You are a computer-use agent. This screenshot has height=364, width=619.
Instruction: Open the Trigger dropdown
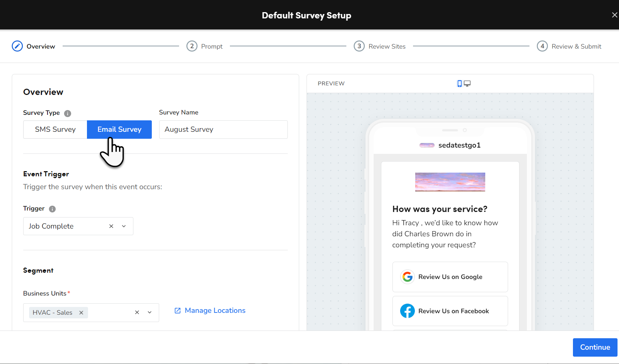pyautogui.click(x=124, y=226)
